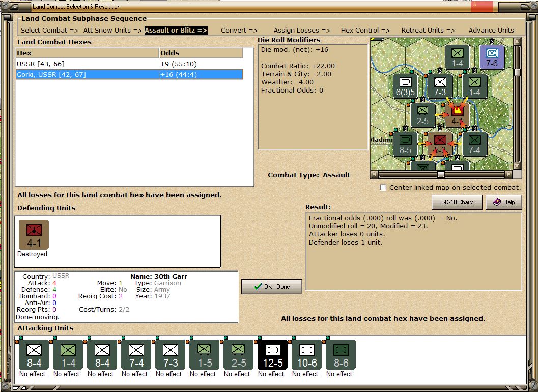The height and width of the screenshot is (392, 538).
Task: Click the Defender loses 1 unit line
Action: click(x=346, y=242)
